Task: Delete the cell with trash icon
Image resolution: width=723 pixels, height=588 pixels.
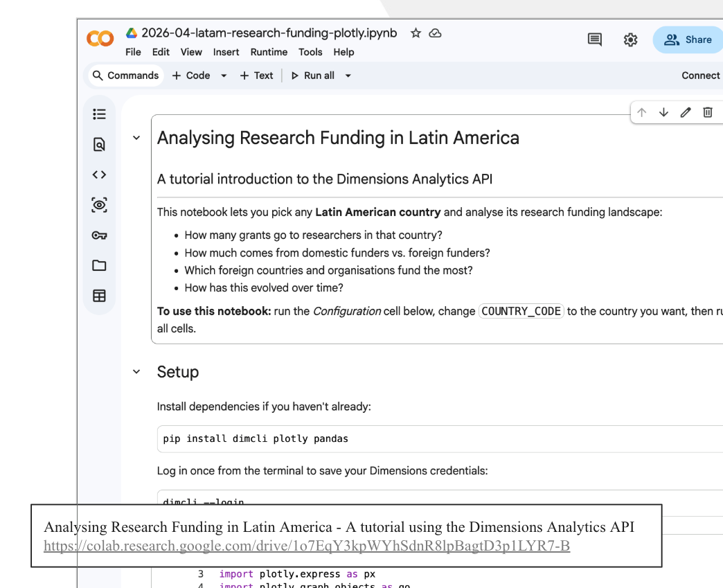Action: (x=708, y=112)
